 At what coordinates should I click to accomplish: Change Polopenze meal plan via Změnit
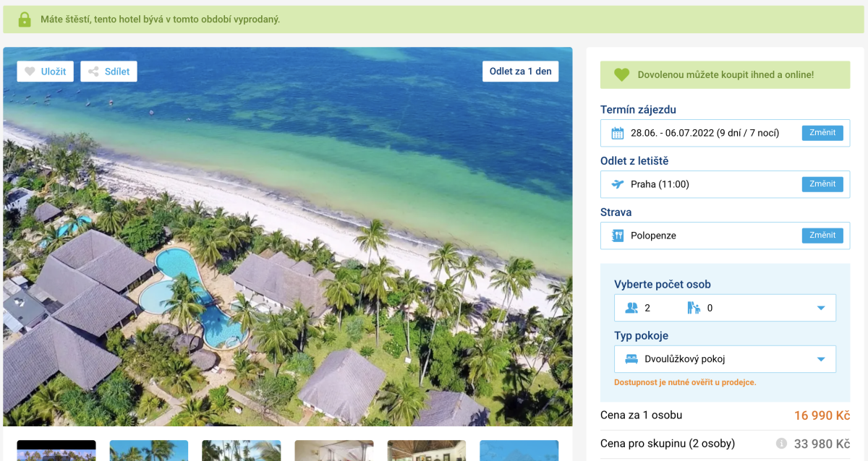coord(822,236)
